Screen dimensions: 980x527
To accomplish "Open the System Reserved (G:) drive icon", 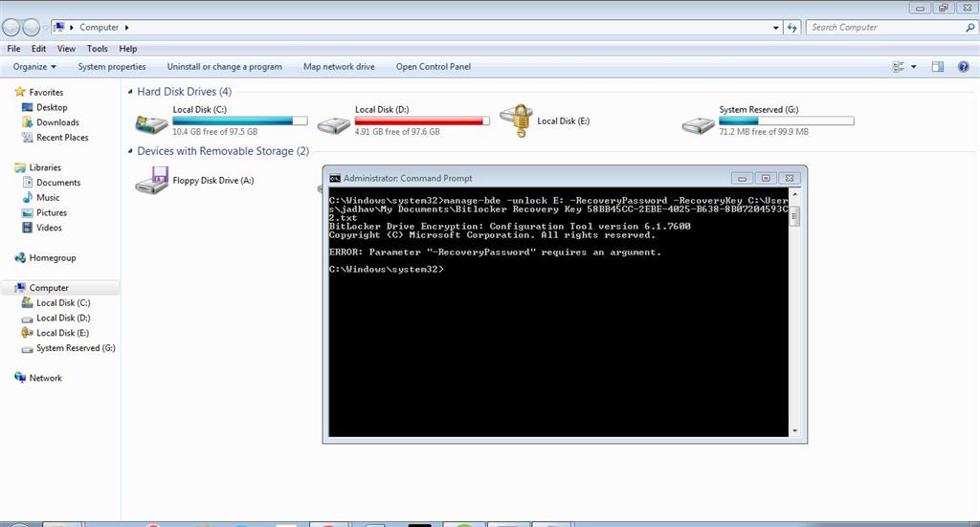I will [698, 125].
